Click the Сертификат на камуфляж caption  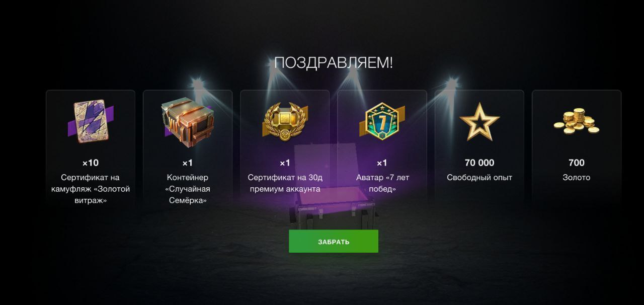tap(91, 189)
